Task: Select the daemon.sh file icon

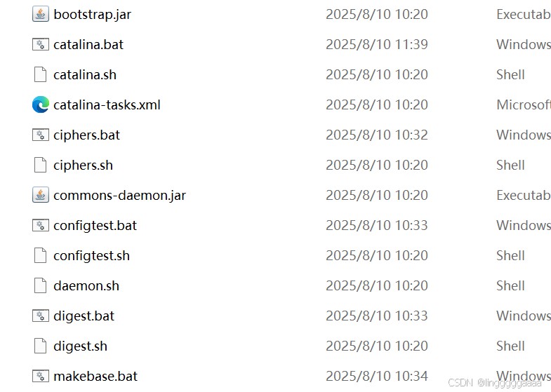Action: click(x=41, y=285)
